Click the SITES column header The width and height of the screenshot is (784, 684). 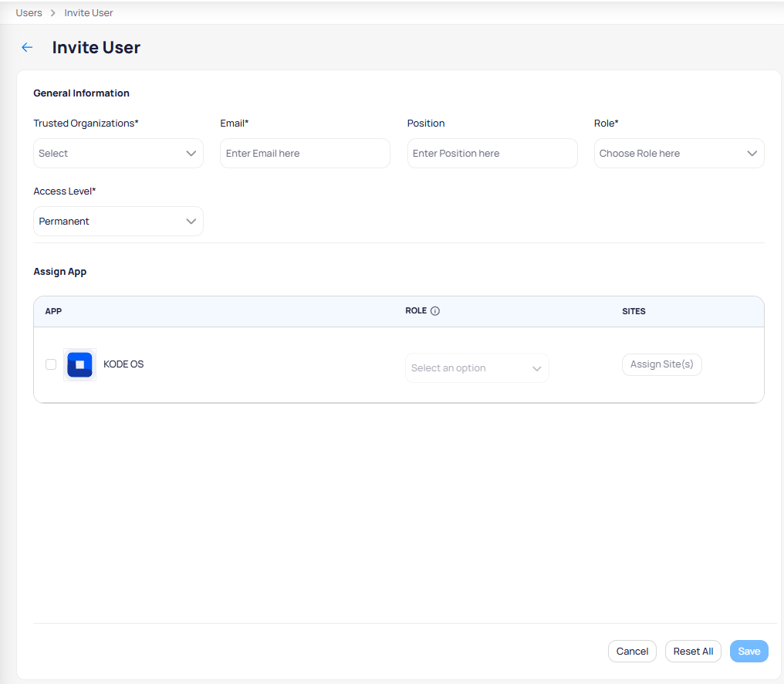tap(634, 311)
